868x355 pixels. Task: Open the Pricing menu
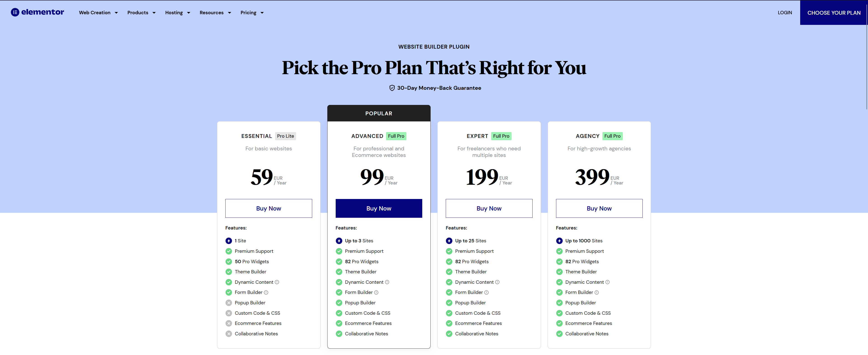252,13
